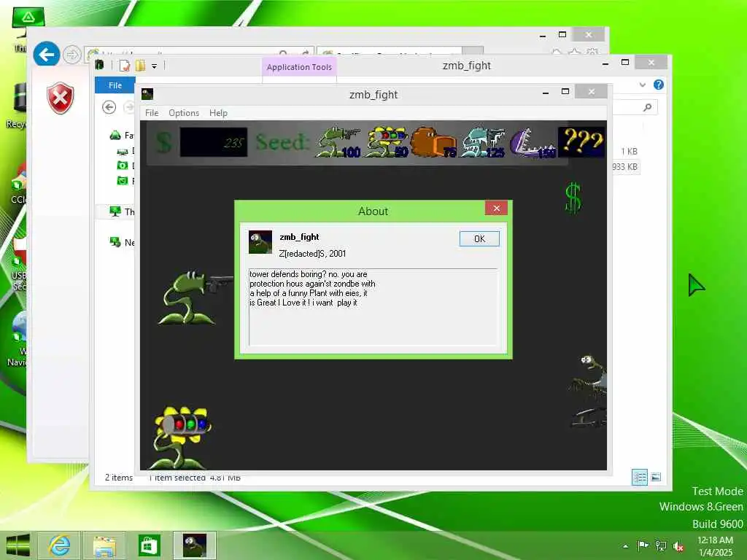Open the game's File menu
Screen dimensions: 747x560
coord(152,113)
